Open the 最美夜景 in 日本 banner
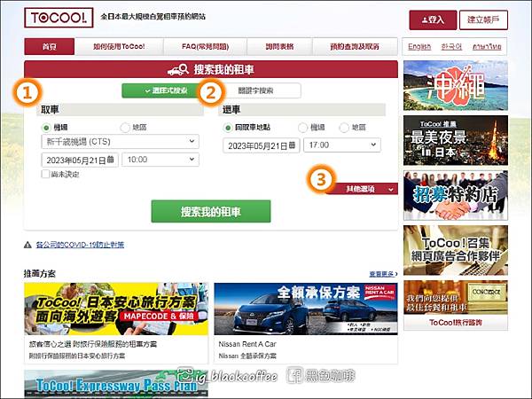The height and width of the screenshot is (399, 532). pyautogui.click(x=456, y=140)
